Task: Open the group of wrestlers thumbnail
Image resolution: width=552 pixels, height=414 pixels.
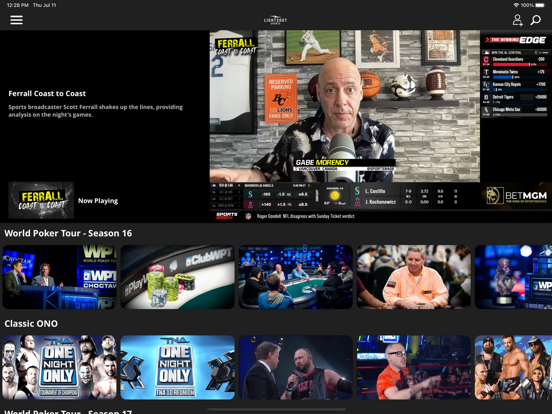Action: point(513,367)
